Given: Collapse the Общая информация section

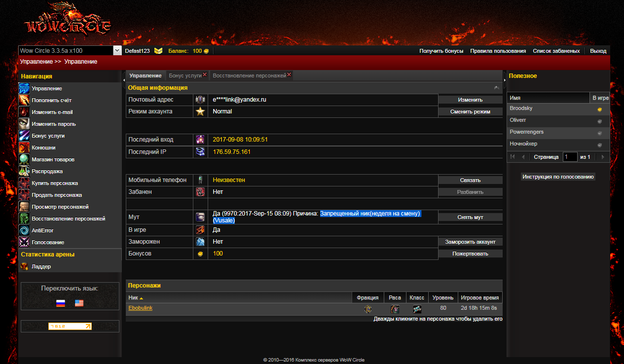Looking at the screenshot, I should coord(496,88).
